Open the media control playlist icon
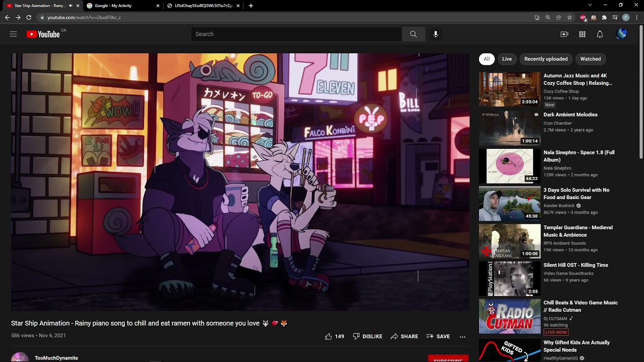 click(615, 17)
